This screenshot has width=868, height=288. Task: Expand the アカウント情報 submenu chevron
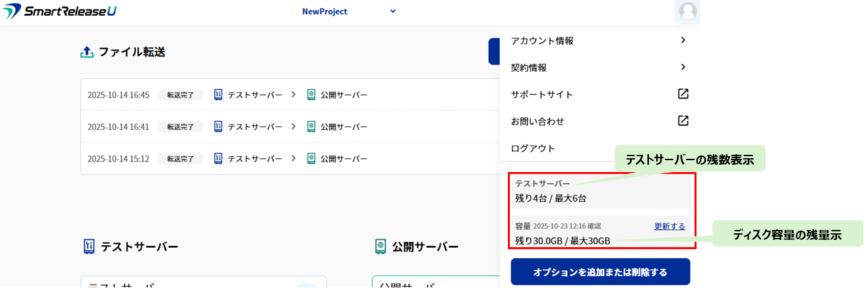click(x=683, y=40)
